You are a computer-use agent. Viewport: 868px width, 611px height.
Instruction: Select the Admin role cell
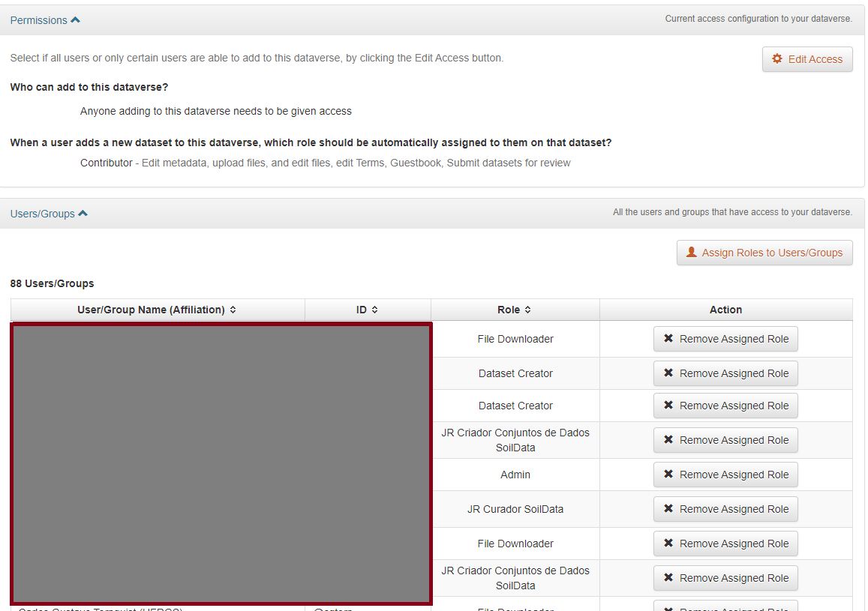515,475
